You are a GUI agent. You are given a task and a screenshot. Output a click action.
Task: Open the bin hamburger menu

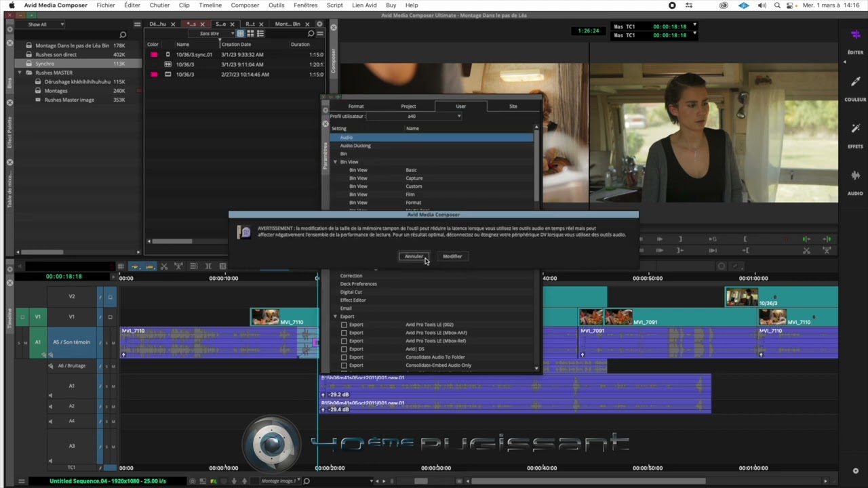pyautogui.click(x=319, y=33)
